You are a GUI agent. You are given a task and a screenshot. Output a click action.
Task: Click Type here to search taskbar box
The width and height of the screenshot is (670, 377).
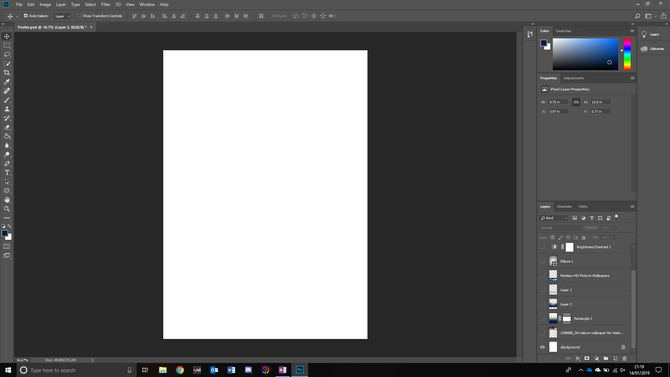[x=76, y=370]
